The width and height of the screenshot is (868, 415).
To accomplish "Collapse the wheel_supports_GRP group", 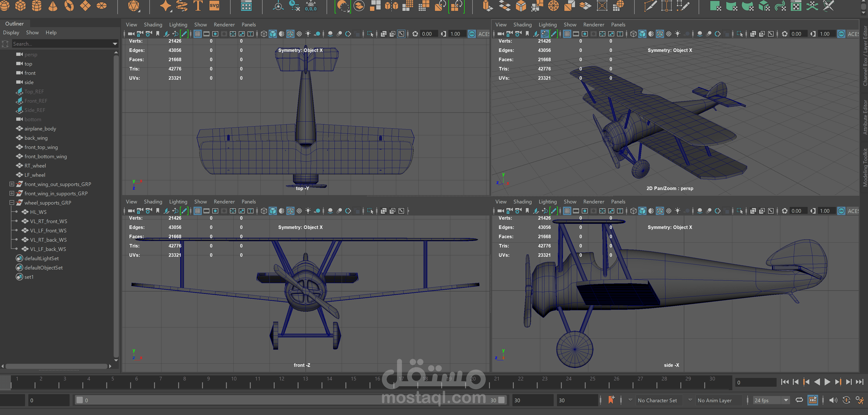I will tap(12, 203).
